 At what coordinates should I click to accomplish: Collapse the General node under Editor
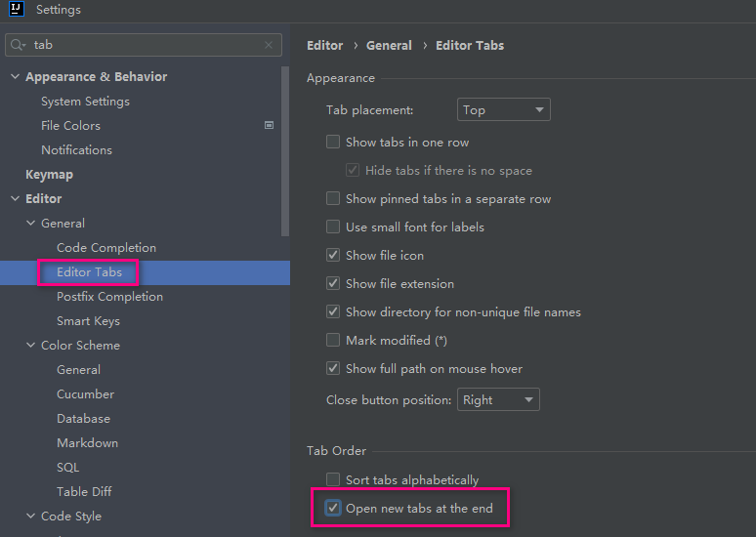point(31,224)
